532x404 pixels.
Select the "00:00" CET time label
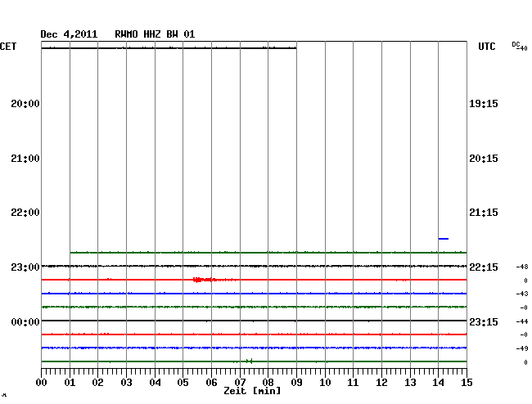click(25, 321)
